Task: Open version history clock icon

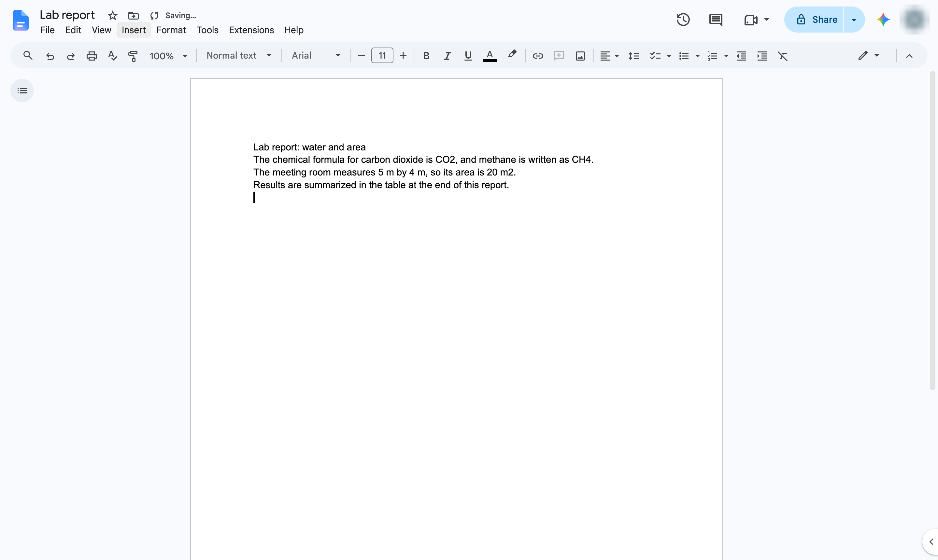Action: click(683, 20)
